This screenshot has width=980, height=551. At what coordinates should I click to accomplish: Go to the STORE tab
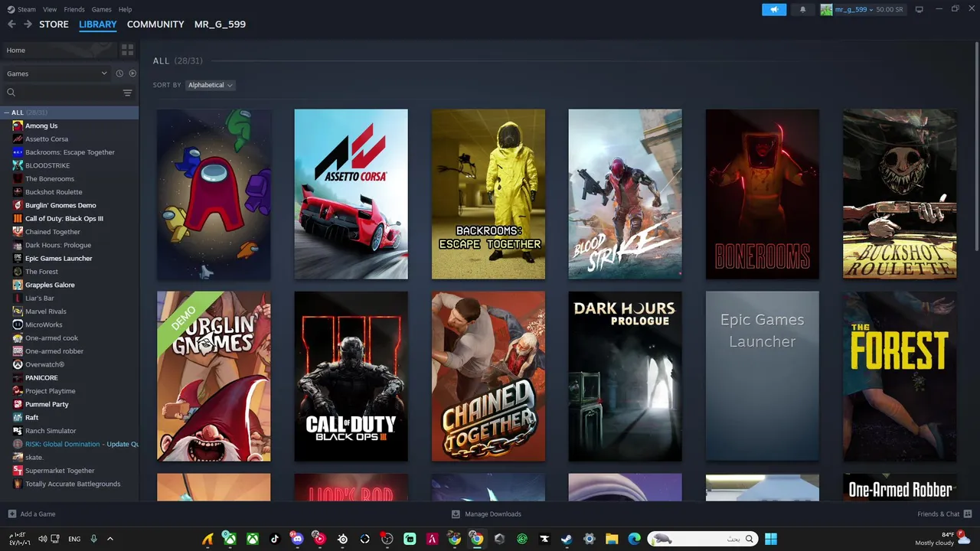(54, 24)
